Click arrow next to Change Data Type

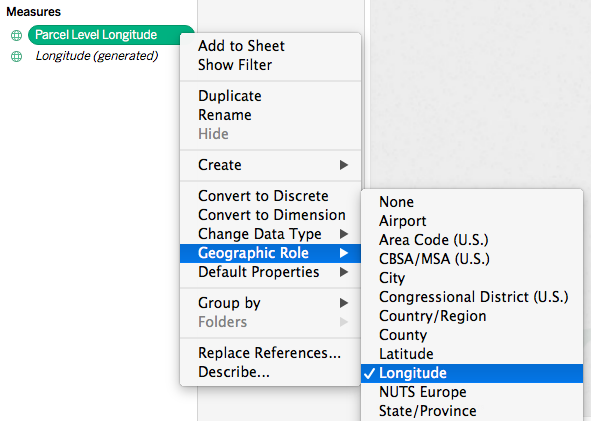[343, 234]
